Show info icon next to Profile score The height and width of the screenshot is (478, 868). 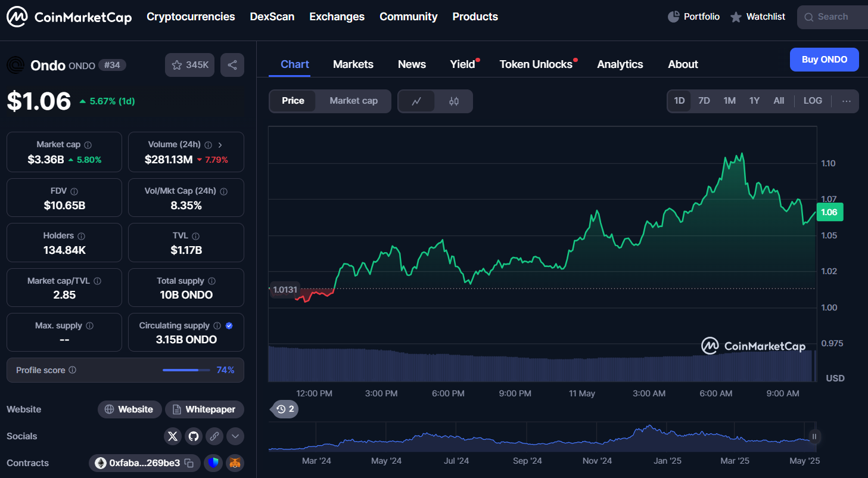coord(73,370)
